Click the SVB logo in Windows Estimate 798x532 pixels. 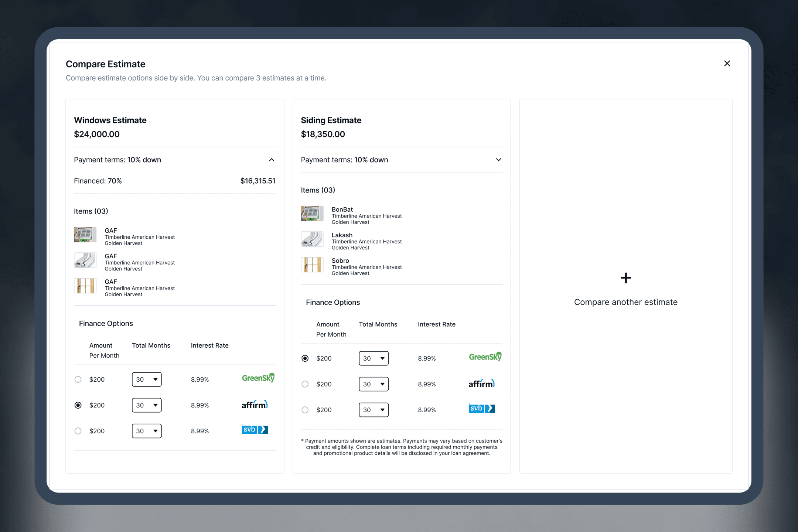(x=255, y=429)
